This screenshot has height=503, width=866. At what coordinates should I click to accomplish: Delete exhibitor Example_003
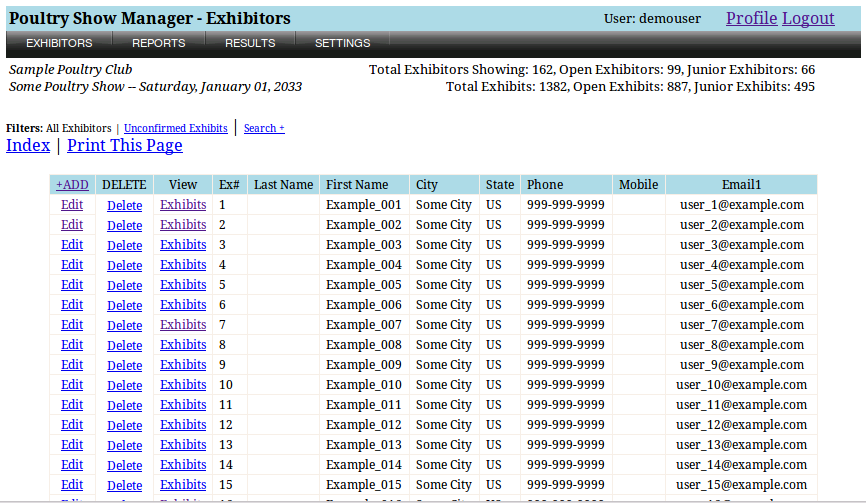125,245
